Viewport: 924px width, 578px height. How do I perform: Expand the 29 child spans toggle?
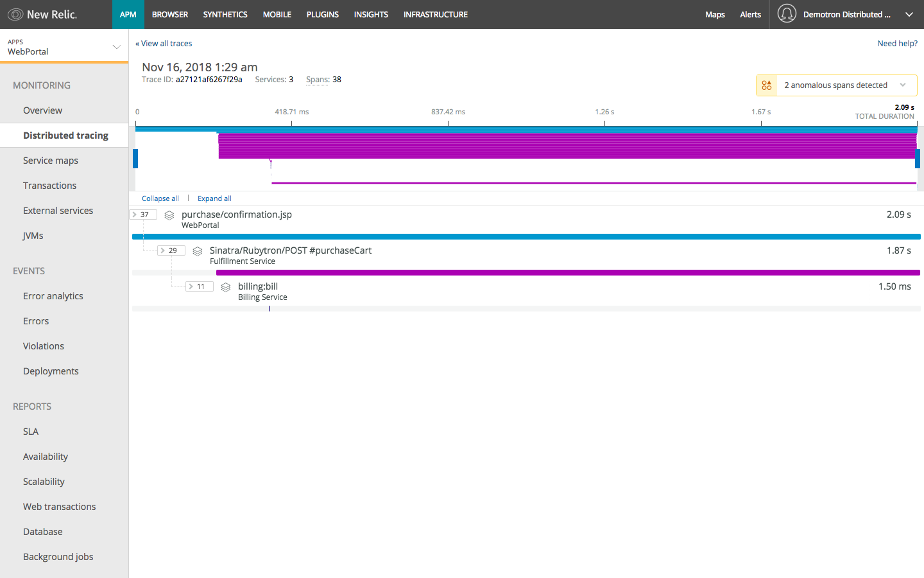[171, 250]
